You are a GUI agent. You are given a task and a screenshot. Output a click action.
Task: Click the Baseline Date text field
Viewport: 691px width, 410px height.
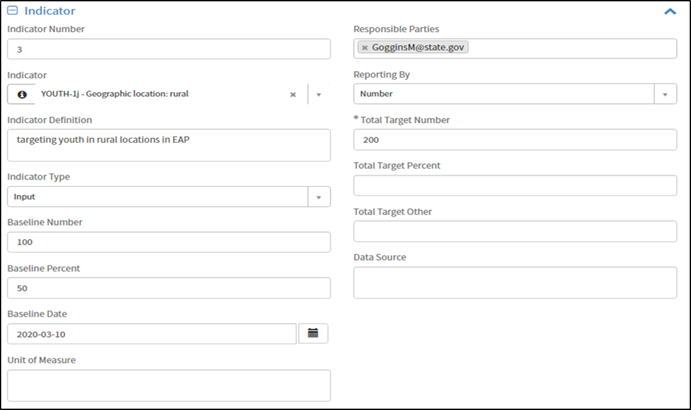pos(152,333)
